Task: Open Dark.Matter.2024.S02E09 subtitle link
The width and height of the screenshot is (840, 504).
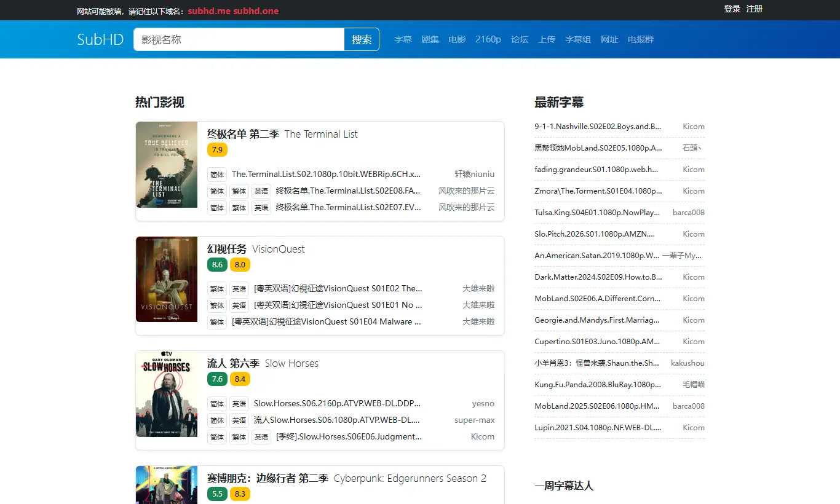Action: point(598,277)
